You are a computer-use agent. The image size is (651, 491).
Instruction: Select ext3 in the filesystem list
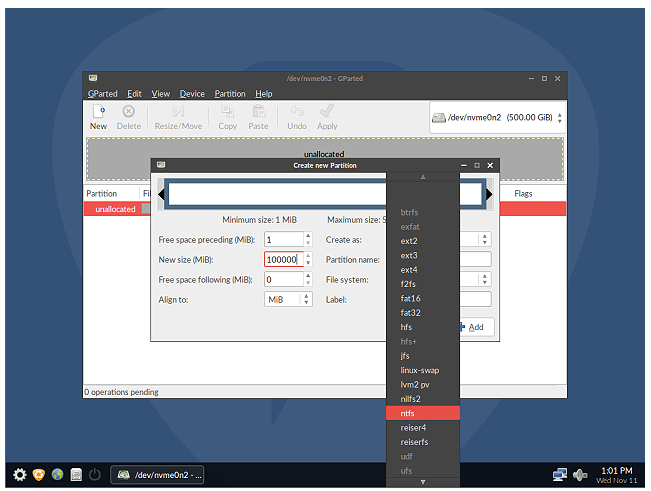(x=423, y=255)
